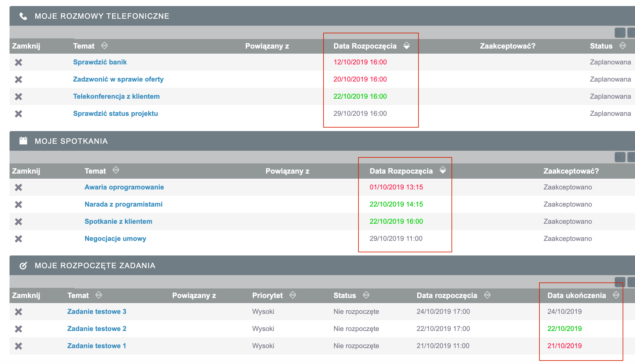Click Powiązany z header in meetings table
This screenshot has width=635, height=364.
(287, 171)
